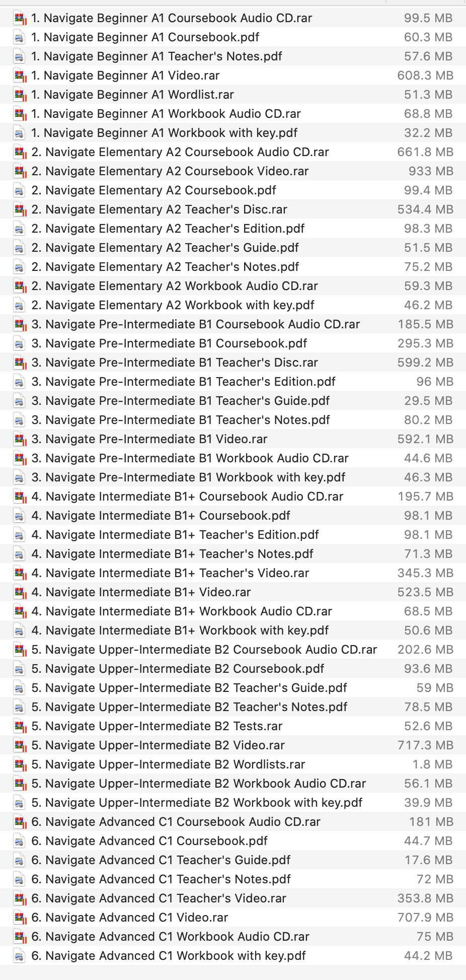Select '4. Navigate Intermediate B1+ Video.rar'
The image size is (466, 980).
point(141,592)
